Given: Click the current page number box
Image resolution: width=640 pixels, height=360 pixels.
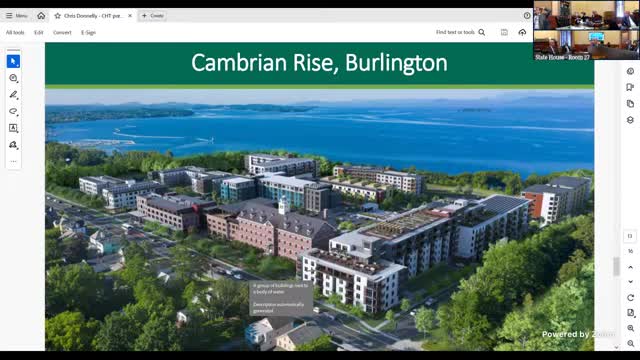Looking at the screenshot, I should pos(630,236).
